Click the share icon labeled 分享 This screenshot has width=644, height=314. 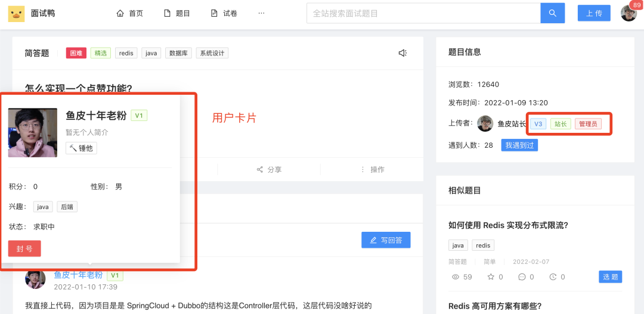click(x=260, y=170)
